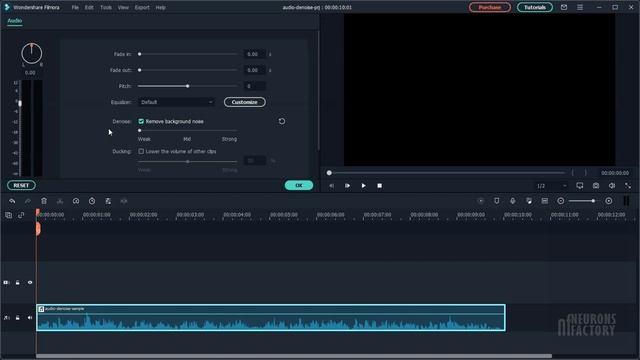Toggle the auto ripple link icon
The height and width of the screenshot is (360, 640).
(x=21, y=215)
